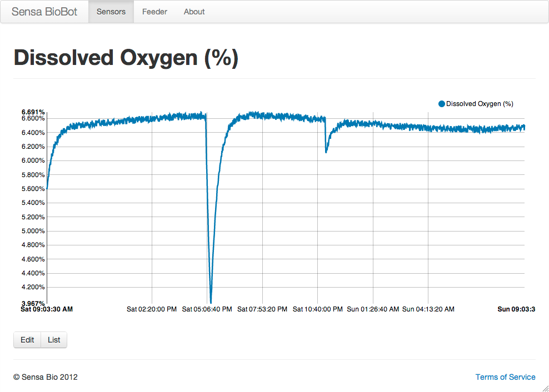Click the 3.967% minimum axis label

click(x=33, y=304)
